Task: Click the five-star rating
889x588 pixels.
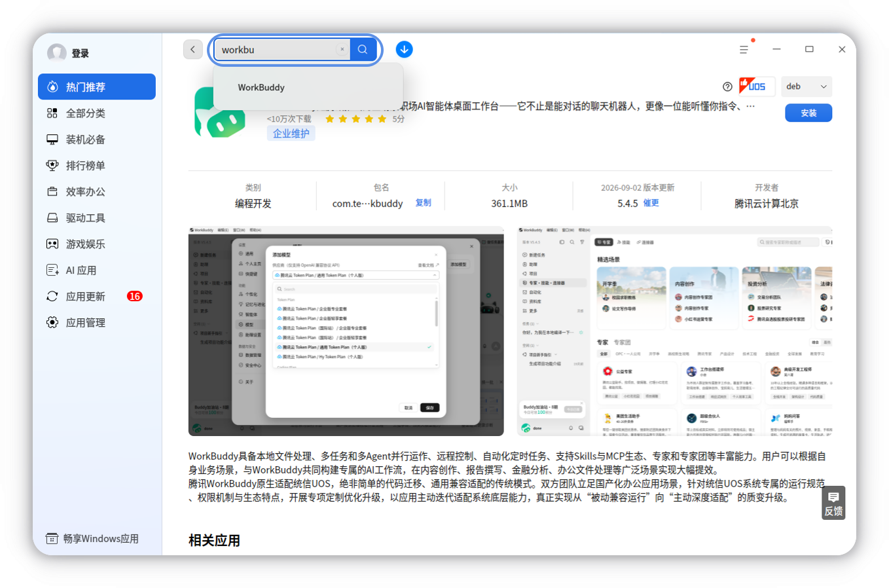Action: pos(355,119)
